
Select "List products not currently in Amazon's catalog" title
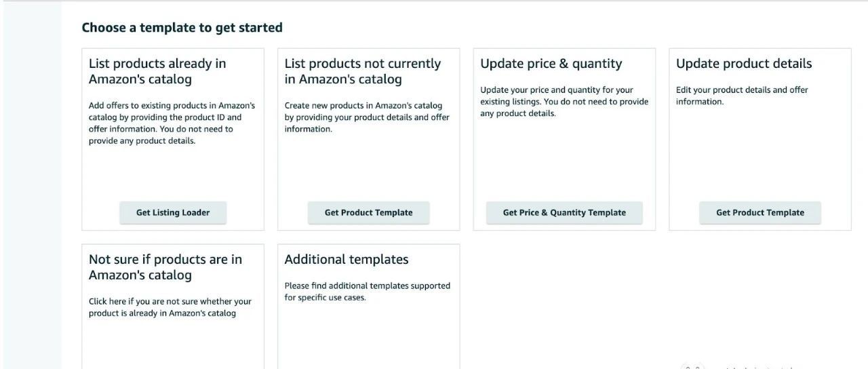[x=362, y=71]
